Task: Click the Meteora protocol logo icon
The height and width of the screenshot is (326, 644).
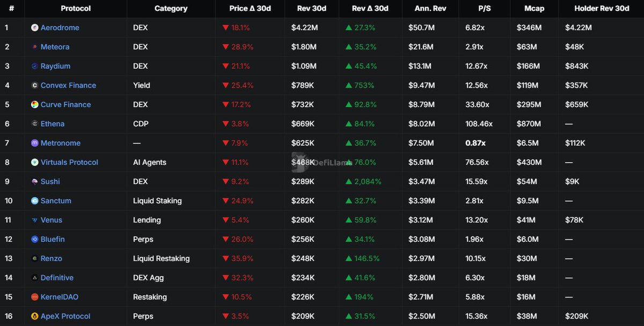Action: pos(35,47)
